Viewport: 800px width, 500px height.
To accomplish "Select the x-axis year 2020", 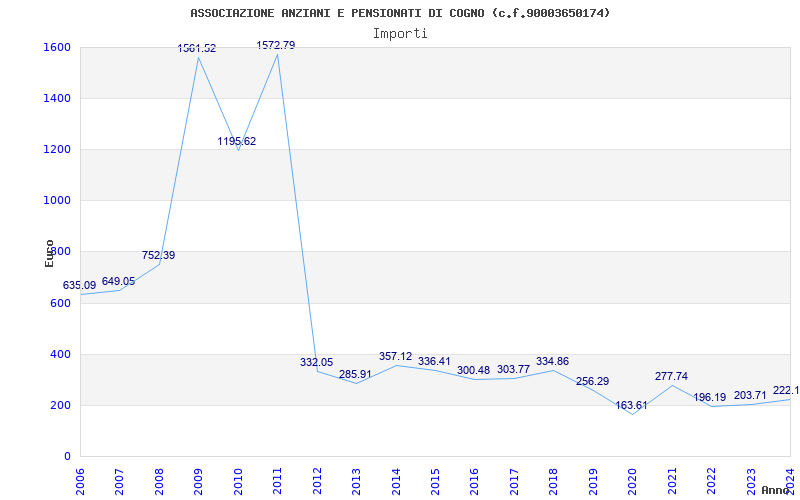I will [x=632, y=481].
